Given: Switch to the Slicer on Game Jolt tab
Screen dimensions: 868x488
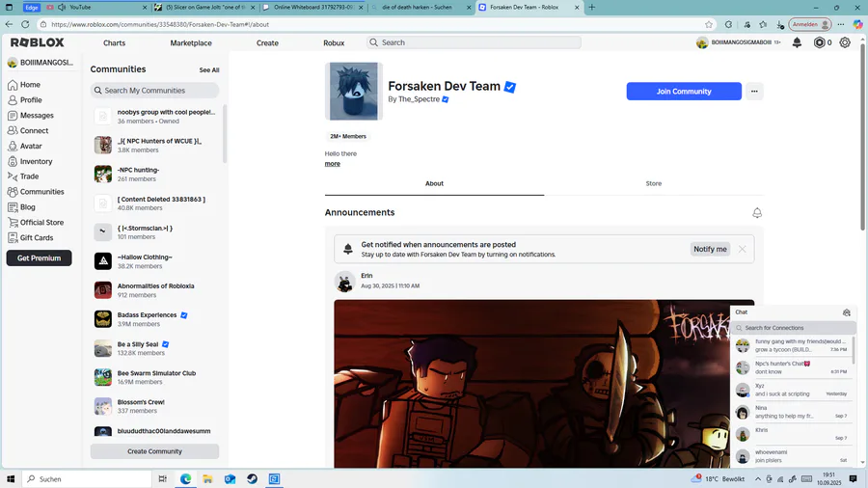Looking at the screenshot, I should tap(205, 7).
